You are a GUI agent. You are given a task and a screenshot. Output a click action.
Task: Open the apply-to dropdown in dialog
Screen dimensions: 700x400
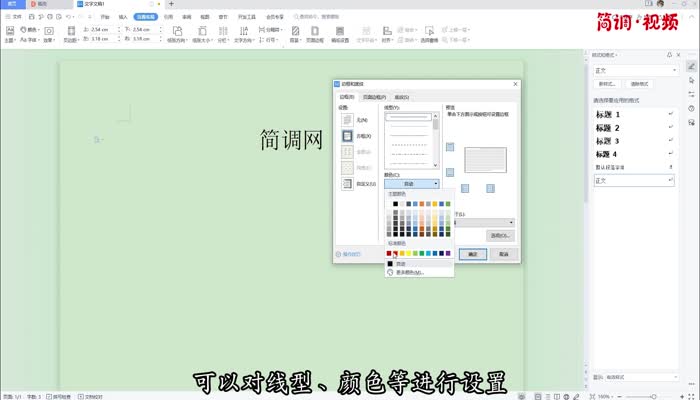485,222
